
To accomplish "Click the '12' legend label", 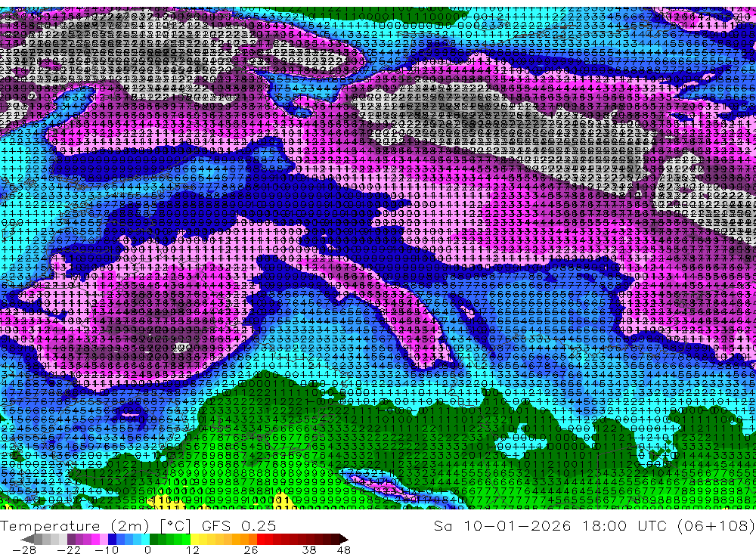I will pos(192,549).
